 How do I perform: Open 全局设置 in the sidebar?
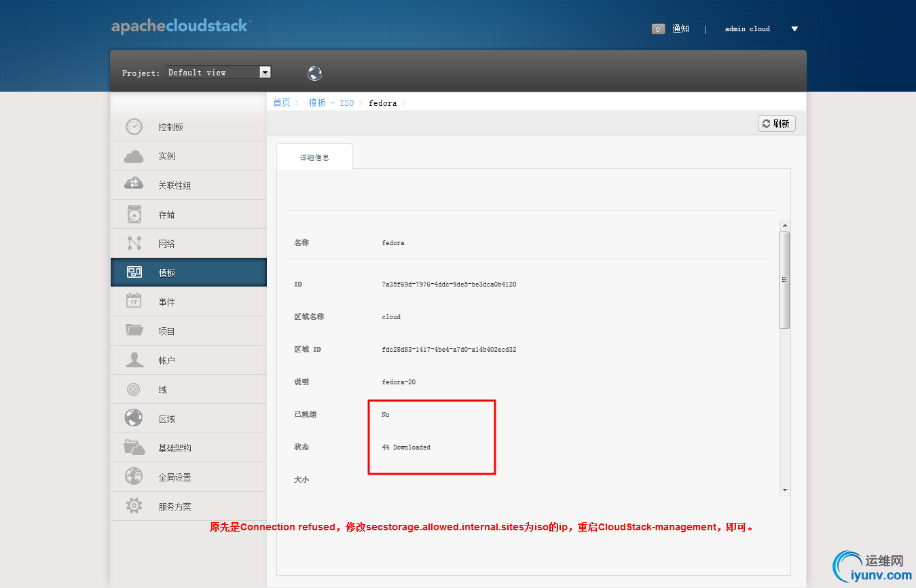[x=189, y=477]
